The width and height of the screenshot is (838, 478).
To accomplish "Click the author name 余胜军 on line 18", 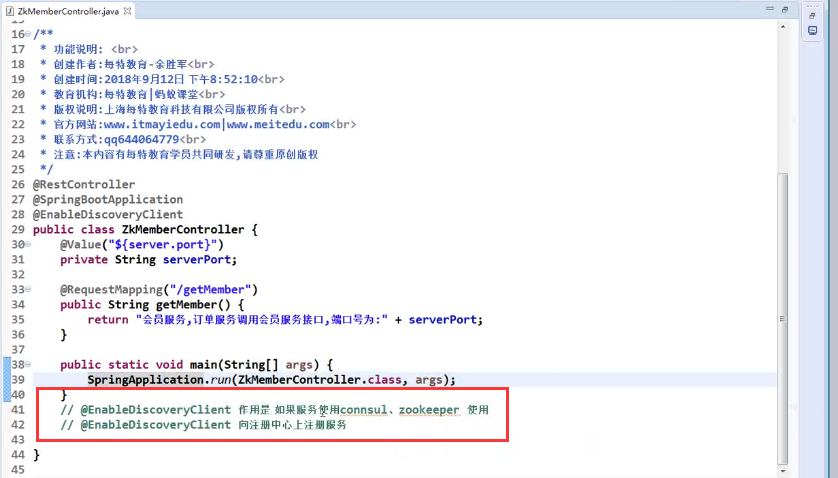I will [x=171, y=64].
